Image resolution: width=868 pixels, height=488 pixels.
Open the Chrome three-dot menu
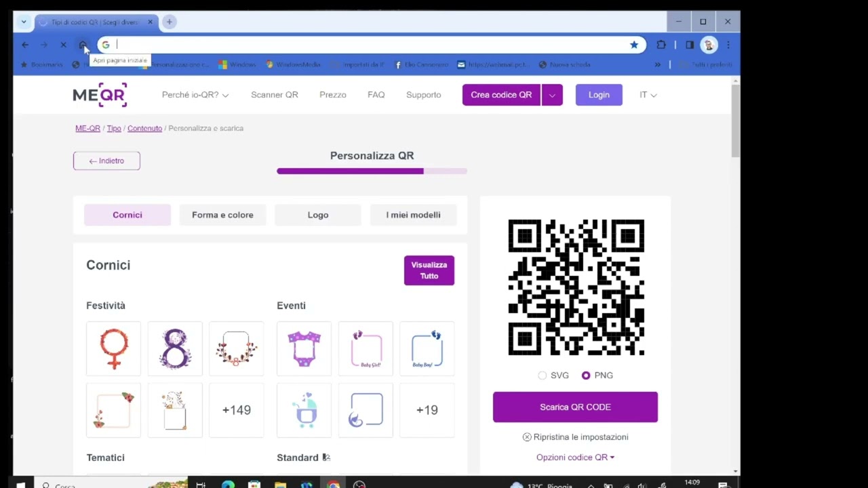pos(728,45)
